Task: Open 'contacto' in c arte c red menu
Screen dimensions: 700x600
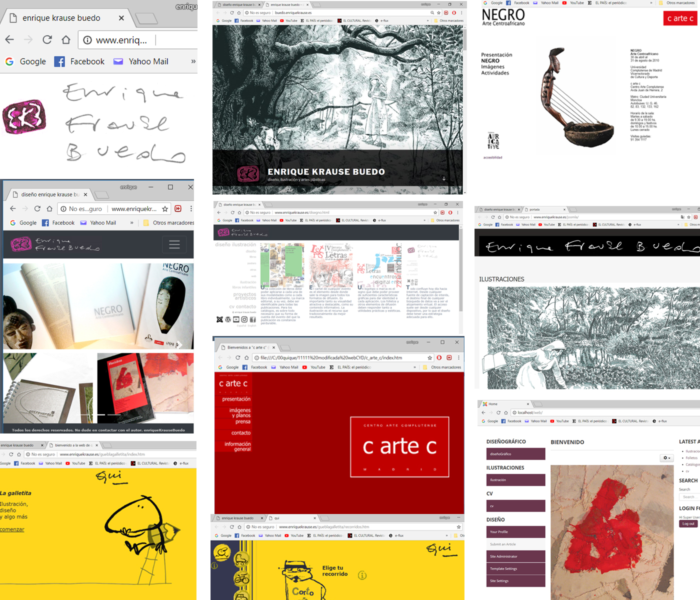Action: 241,432
